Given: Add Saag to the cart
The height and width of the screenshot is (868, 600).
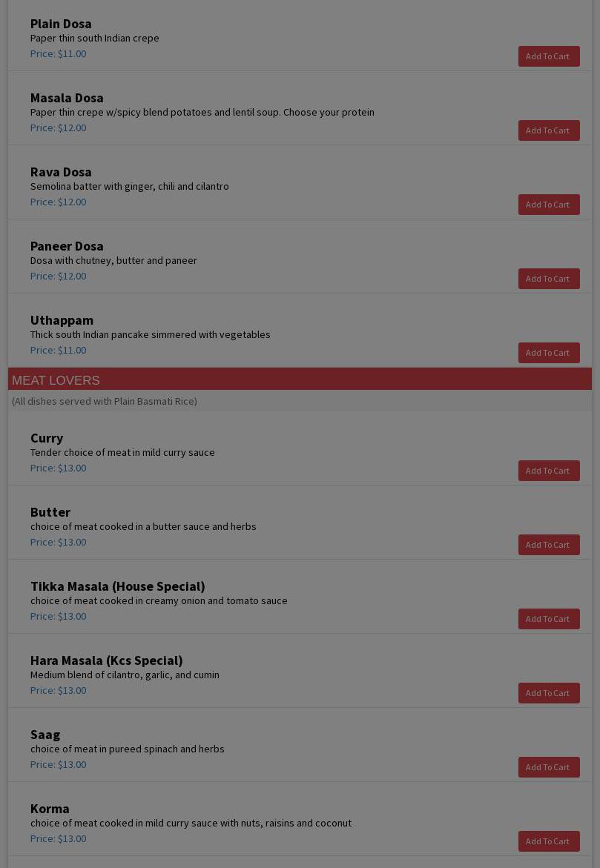Looking at the screenshot, I should pos(548,767).
